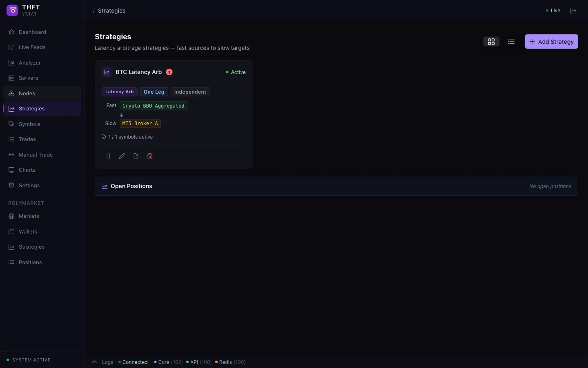Edit the BTC Latency Arb strategy
This screenshot has width=588, height=368.
(x=122, y=156)
